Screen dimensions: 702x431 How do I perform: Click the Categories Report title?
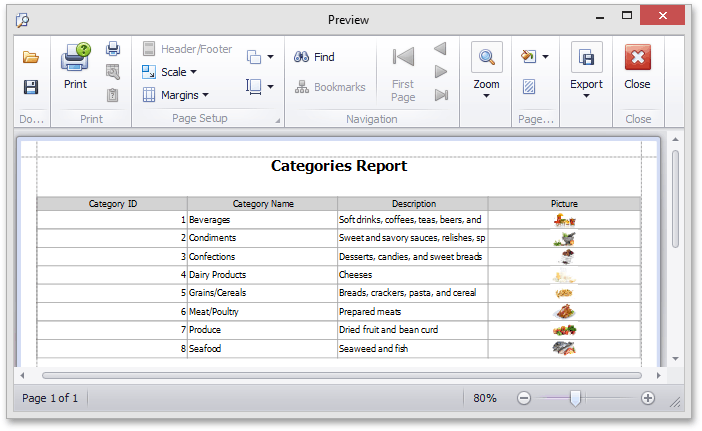pyautogui.click(x=339, y=166)
